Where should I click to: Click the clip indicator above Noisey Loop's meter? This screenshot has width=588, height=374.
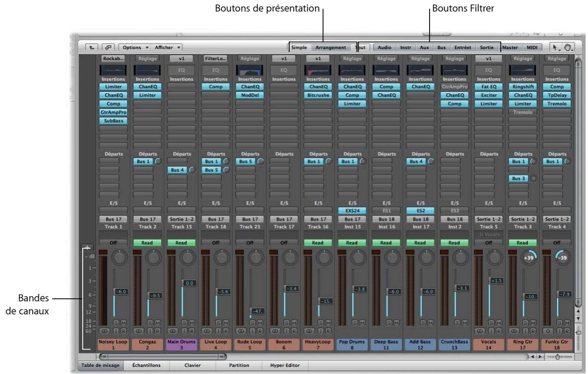103,253
